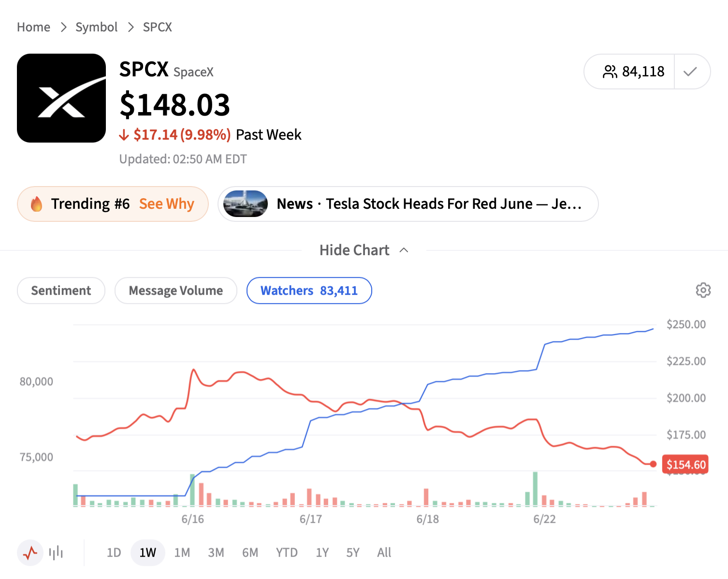This screenshot has height=579, width=728.
Task: Toggle the watching checkmark button
Action: tap(690, 72)
